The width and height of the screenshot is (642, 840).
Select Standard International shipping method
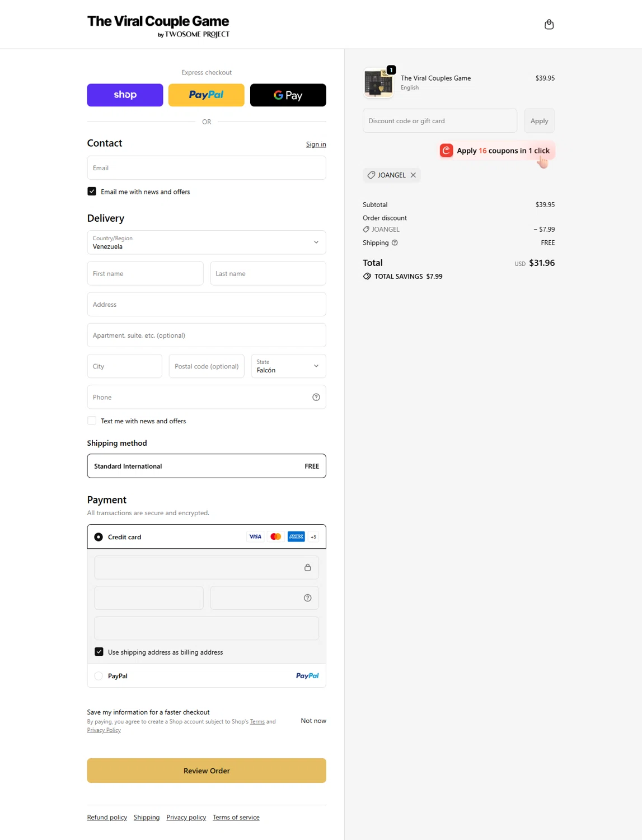pos(207,466)
